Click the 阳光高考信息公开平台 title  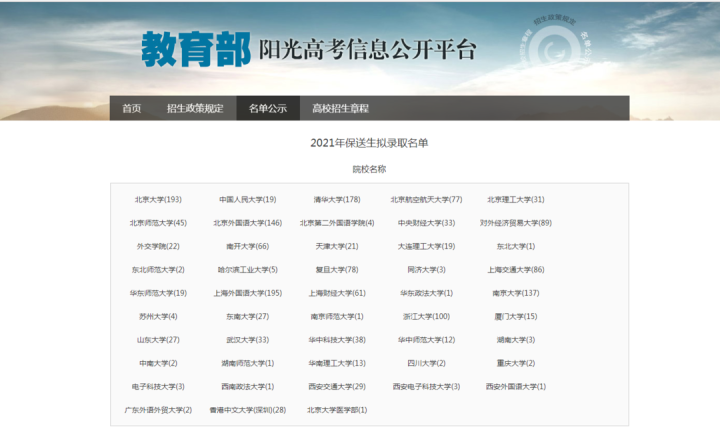pyautogui.click(x=367, y=50)
